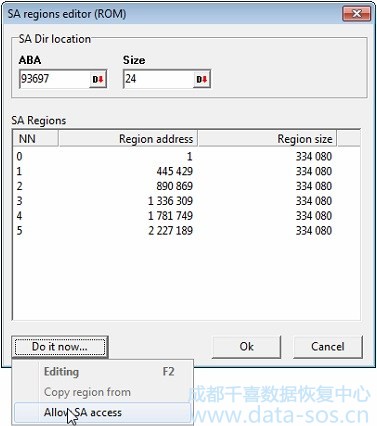The height and width of the screenshot is (426, 377).
Task: Confirm with the Ok button
Action: point(246,347)
